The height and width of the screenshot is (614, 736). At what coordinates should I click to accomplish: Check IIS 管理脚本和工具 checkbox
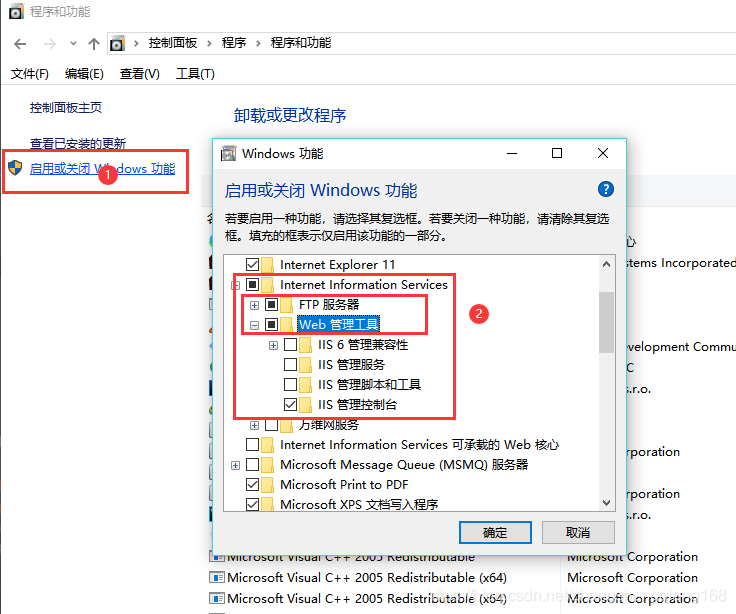[x=291, y=384]
